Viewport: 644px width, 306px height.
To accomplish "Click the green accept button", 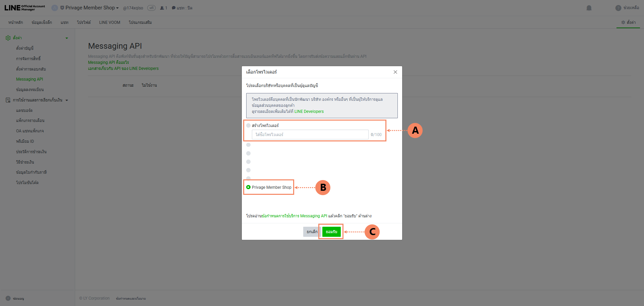I will click(331, 232).
